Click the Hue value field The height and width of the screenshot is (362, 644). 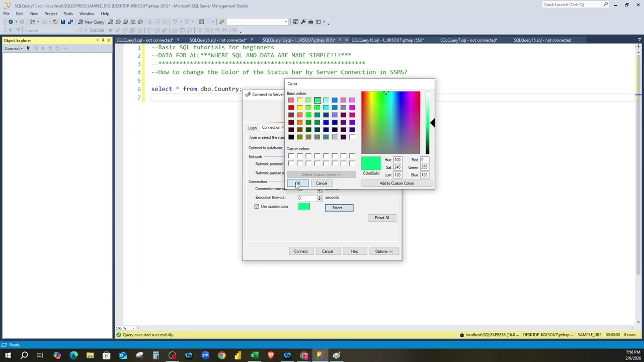point(397,160)
